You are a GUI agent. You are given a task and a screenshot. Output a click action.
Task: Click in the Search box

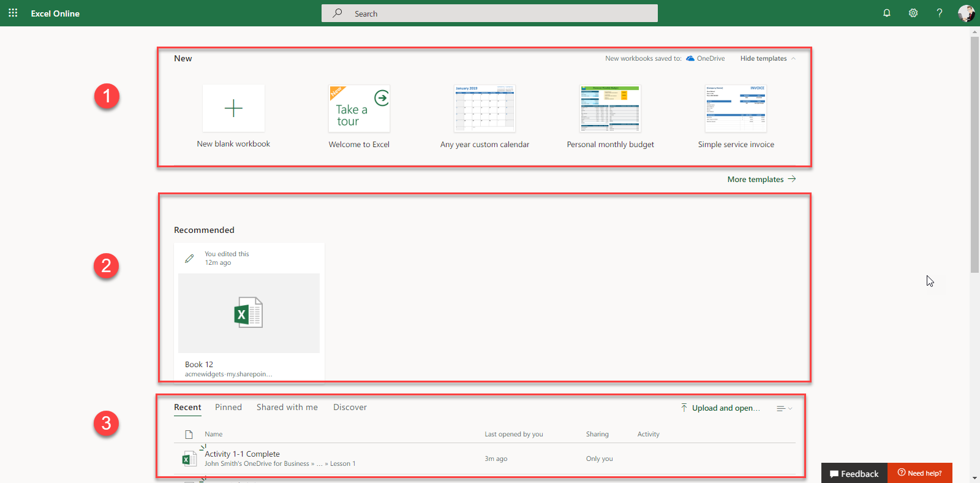(x=489, y=13)
